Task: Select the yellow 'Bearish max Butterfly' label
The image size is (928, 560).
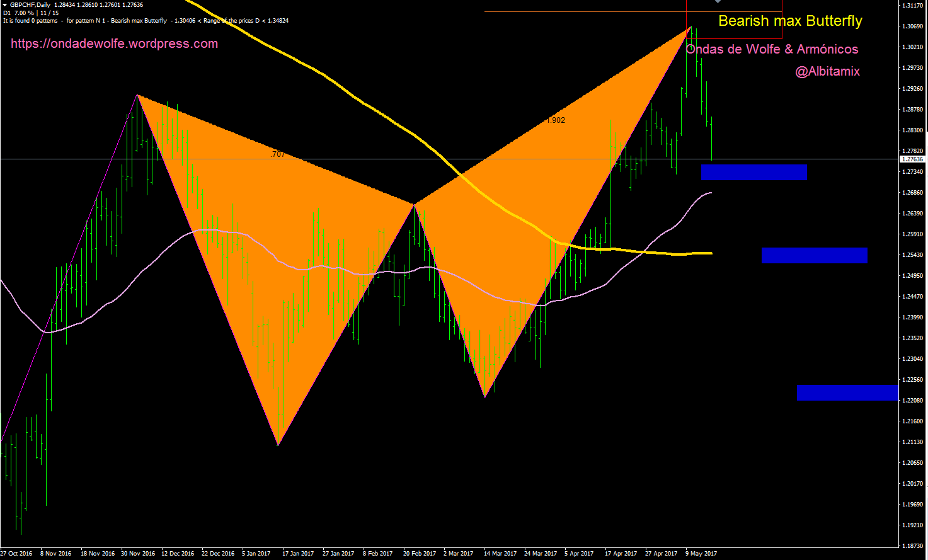Action: click(x=790, y=21)
